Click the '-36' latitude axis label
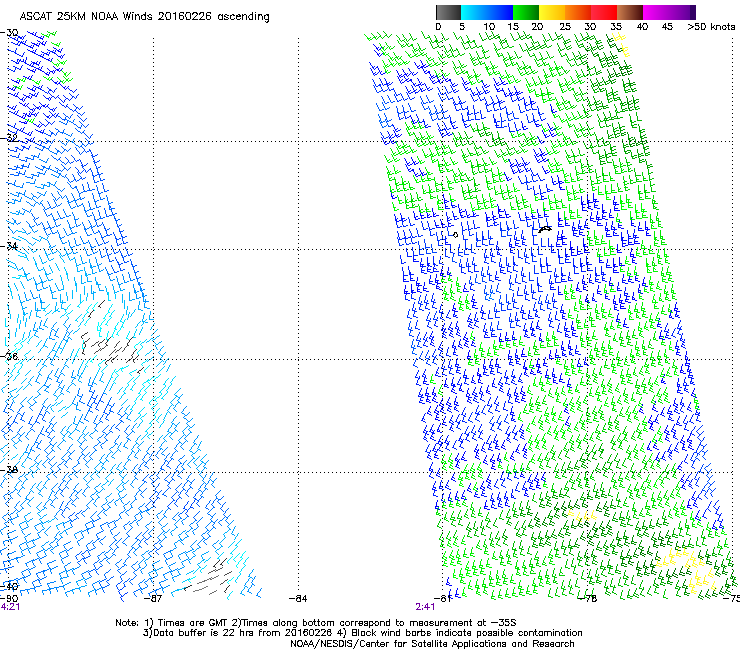Viewport: 740px width, 650px height. tap(9, 356)
